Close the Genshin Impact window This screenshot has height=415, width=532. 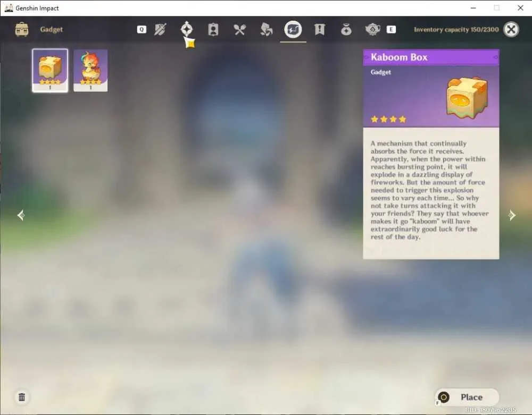coord(520,8)
